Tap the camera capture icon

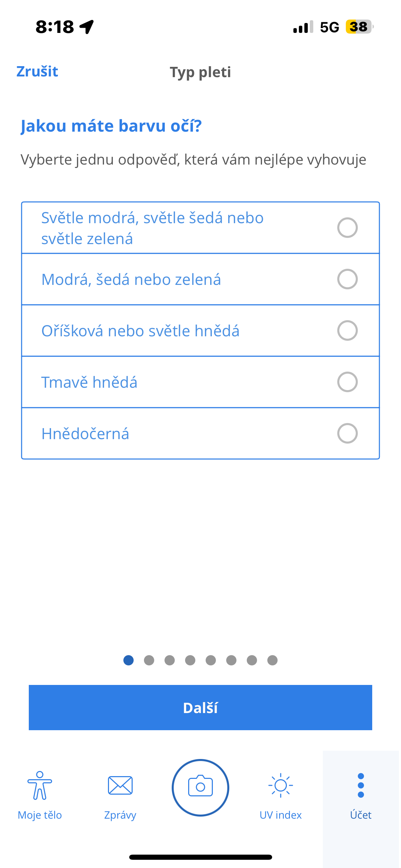[x=200, y=787]
